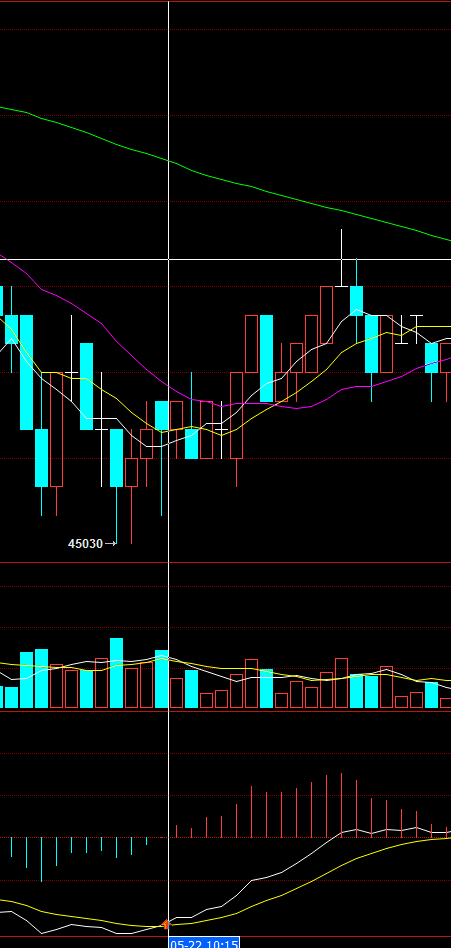Click the tallest cyan volume bar

pos(116,673)
